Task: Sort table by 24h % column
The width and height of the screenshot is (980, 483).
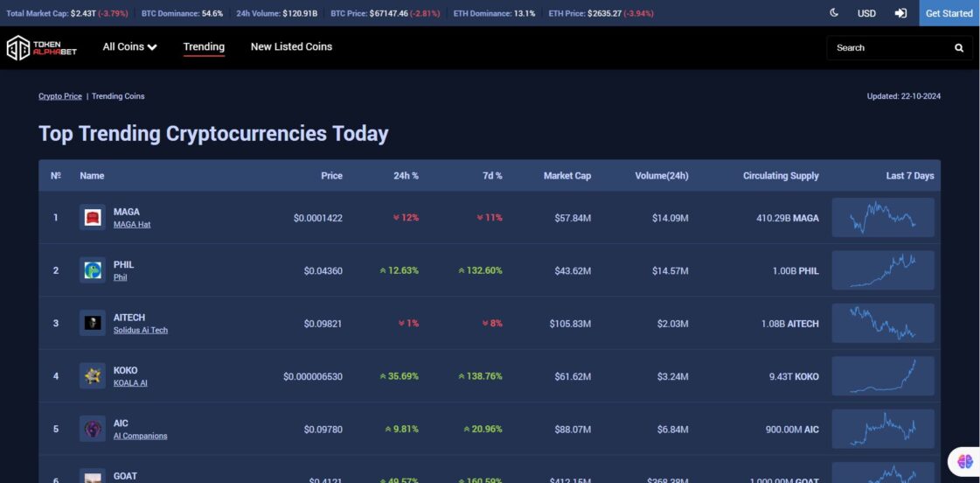Action: click(406, 176)
